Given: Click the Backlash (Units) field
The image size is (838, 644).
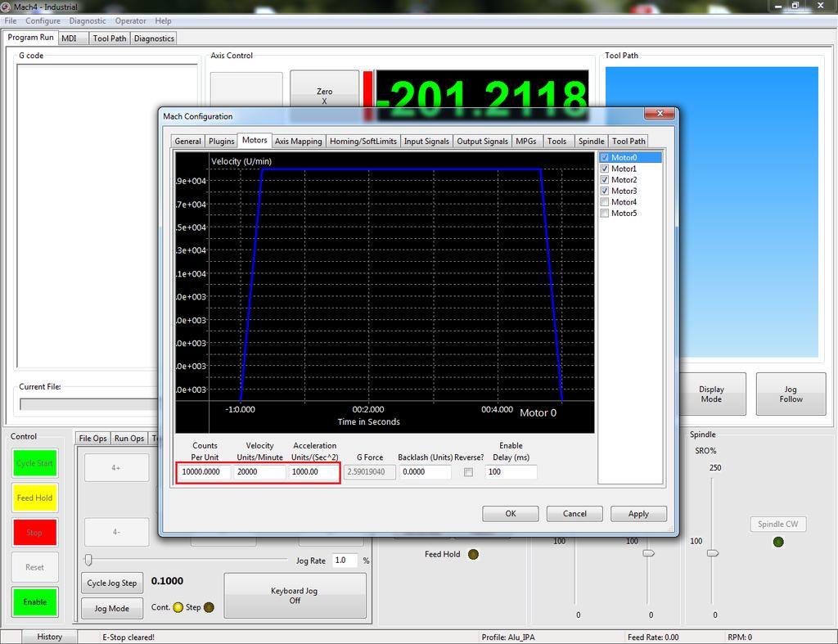Looking at the screenshot, I should tap(426, 472).
